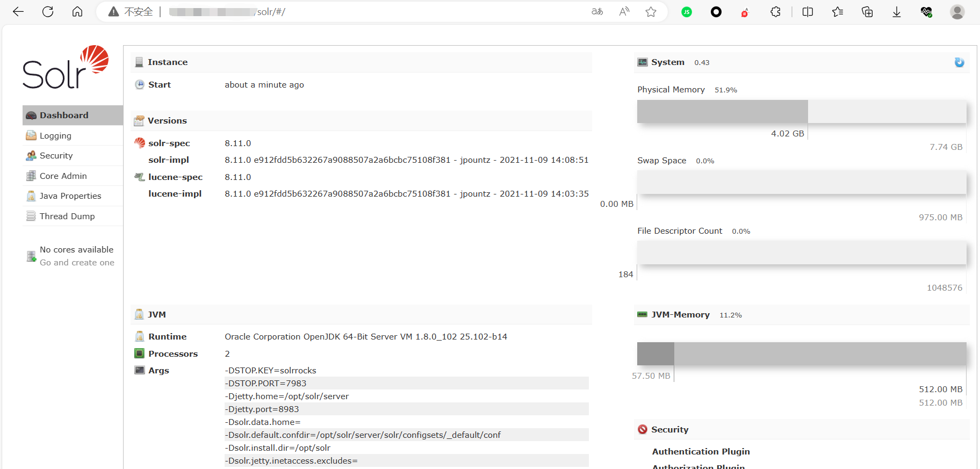Reload the browser page

pos(48,12)
